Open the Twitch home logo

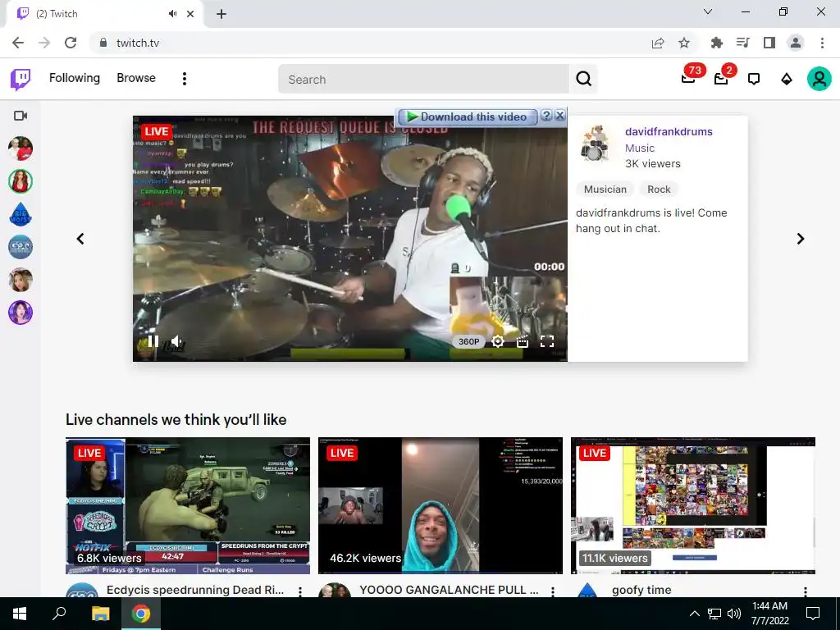click(21, 80)
